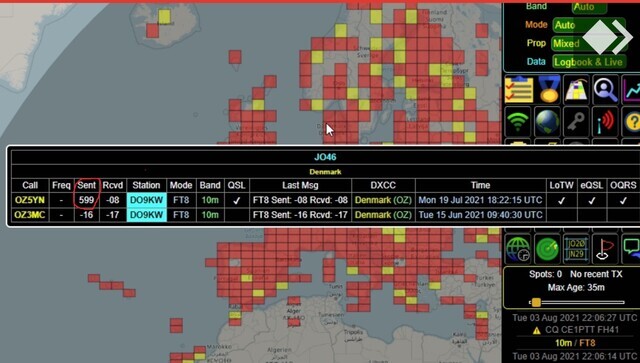This screenshot has height=363, width=640.
Task: Click station DO9KW in the OZ3MC row
Action: coord(147,215)
